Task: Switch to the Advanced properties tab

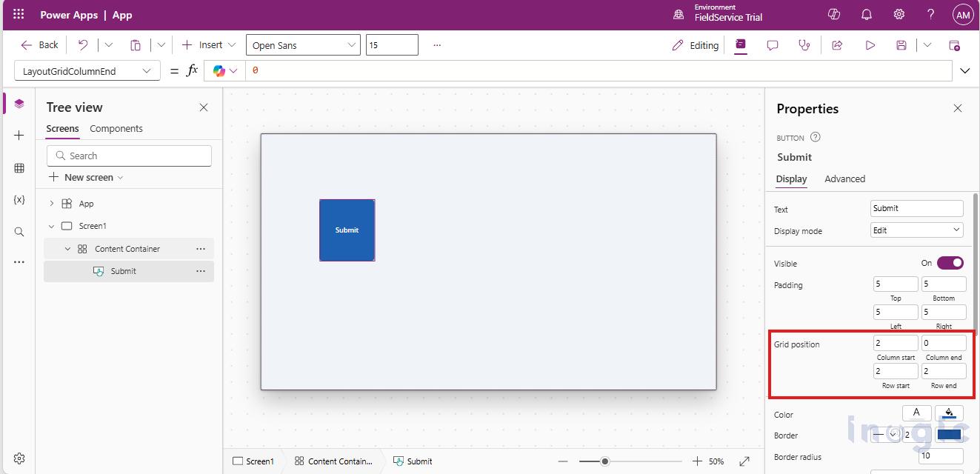Action: point(844,178)
